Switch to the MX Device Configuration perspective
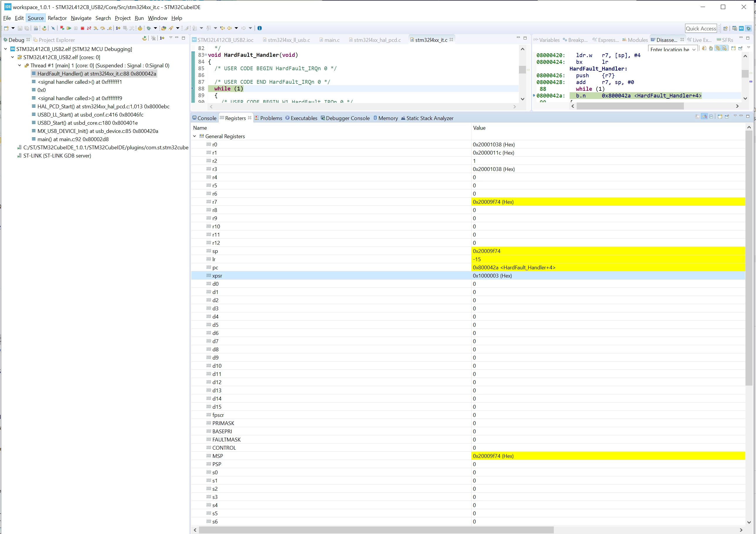The width and height of the screenshot is (756, 534). tap(742, 29)
